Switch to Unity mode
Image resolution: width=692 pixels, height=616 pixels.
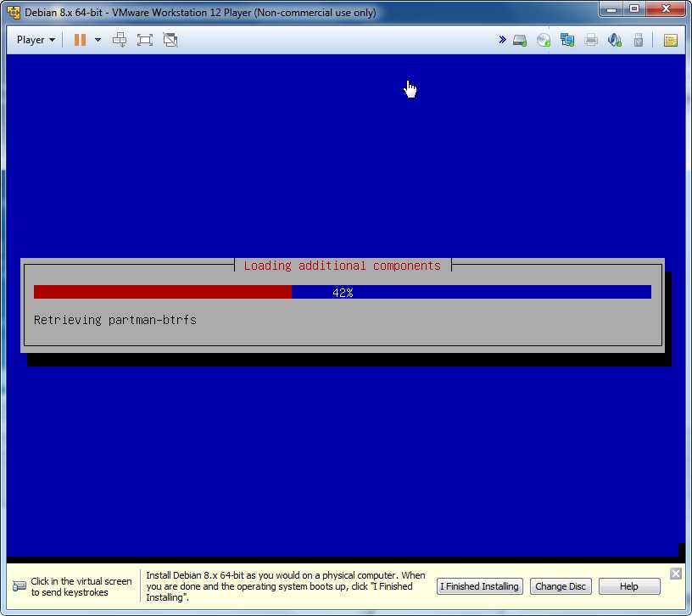point(170,40)
